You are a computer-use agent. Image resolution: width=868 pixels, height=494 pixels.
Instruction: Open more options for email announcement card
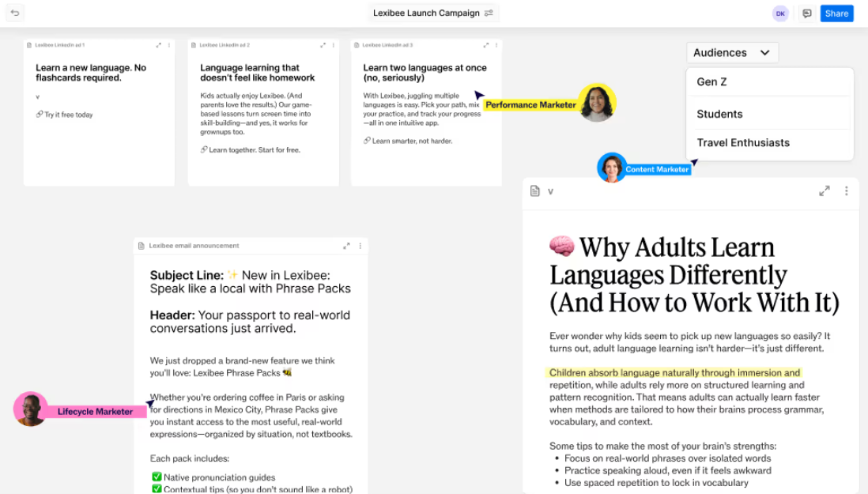(x=360, y=246)
